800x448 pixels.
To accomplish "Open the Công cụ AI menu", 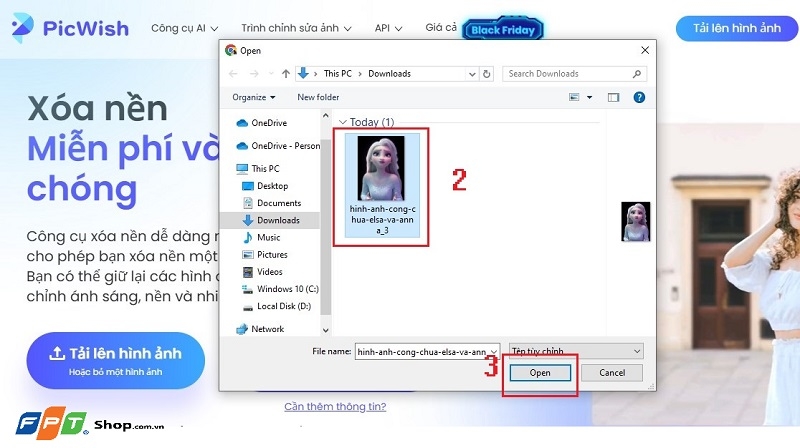I will coord(185,28).
